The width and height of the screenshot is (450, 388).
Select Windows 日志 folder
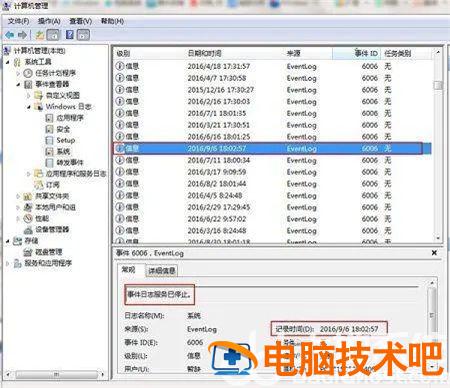tap(68, 107)
